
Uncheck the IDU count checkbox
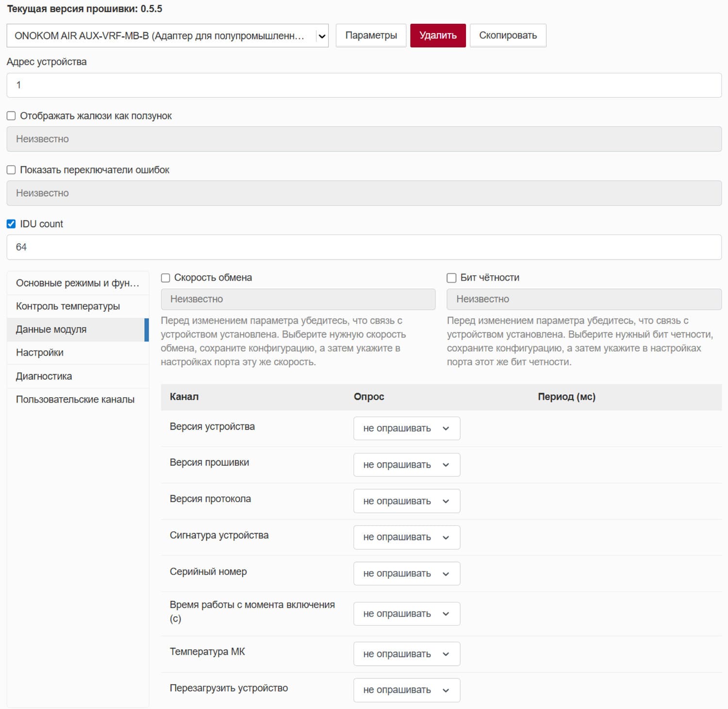click(x=11, y=224)
